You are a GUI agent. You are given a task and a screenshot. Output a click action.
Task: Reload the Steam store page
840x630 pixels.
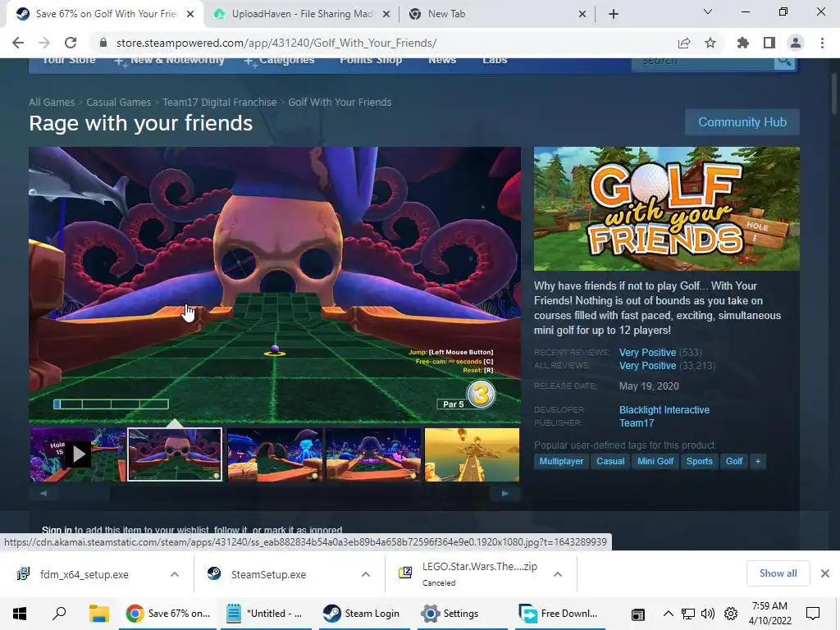click(71, 43)
